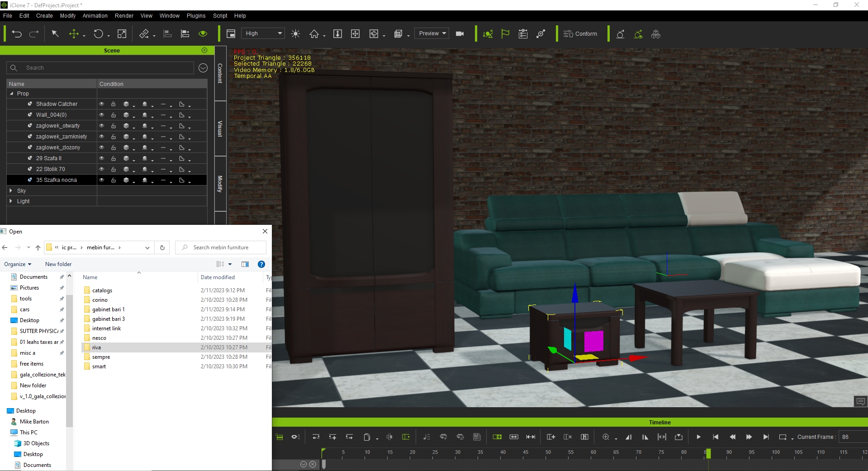Activate the Rotate tool
Image resolution: width=868 pixels, height=471 pixels.
point(98,34)
